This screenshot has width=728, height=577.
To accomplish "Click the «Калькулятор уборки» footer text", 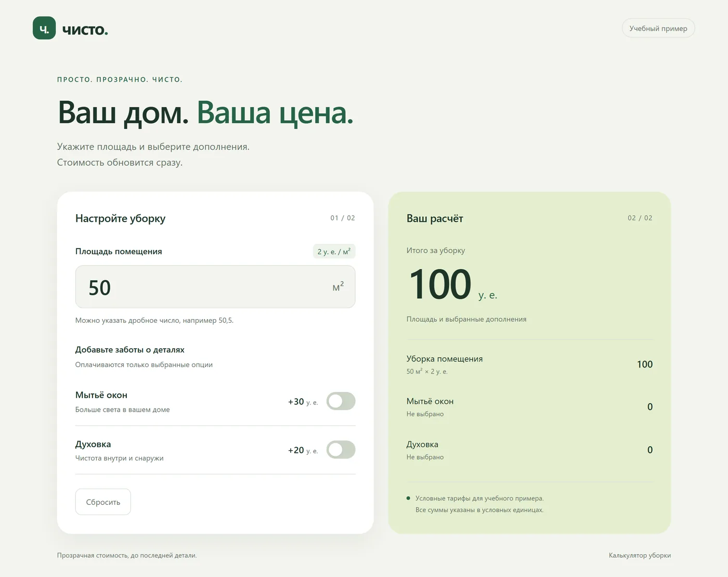I will [640, 555].
